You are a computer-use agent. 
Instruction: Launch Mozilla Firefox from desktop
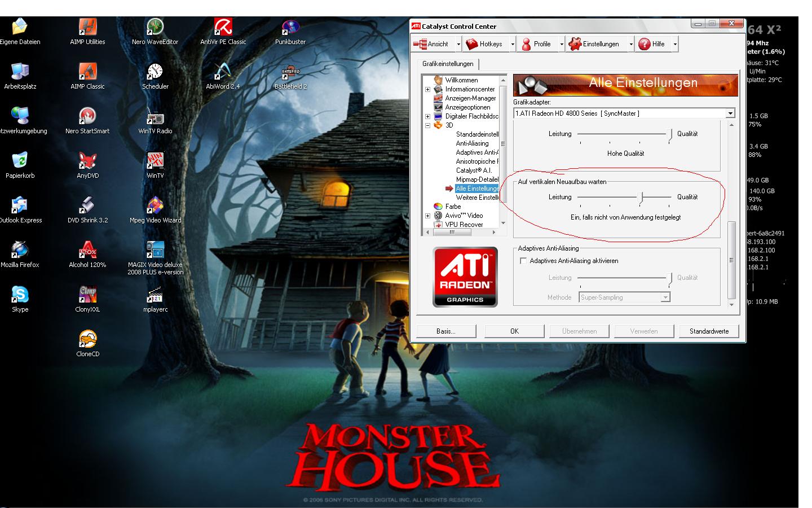click(x=20, y=249)
